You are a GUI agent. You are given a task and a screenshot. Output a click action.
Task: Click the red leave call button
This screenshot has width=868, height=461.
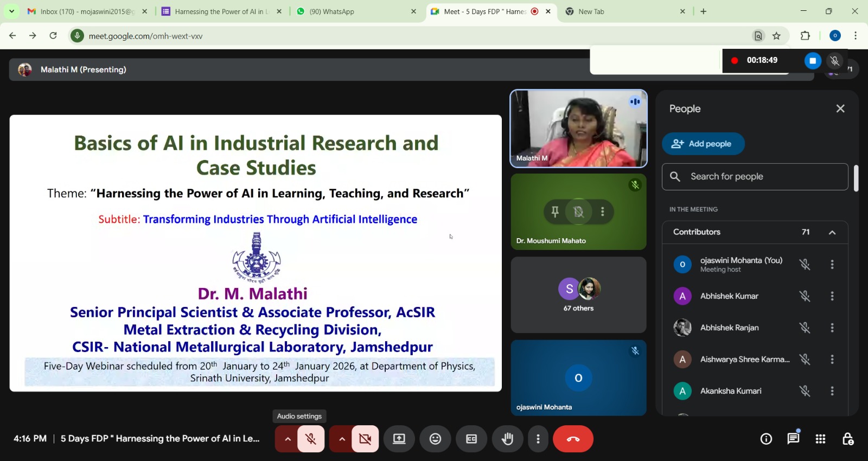pyautogui.click(x=573, y=439)
